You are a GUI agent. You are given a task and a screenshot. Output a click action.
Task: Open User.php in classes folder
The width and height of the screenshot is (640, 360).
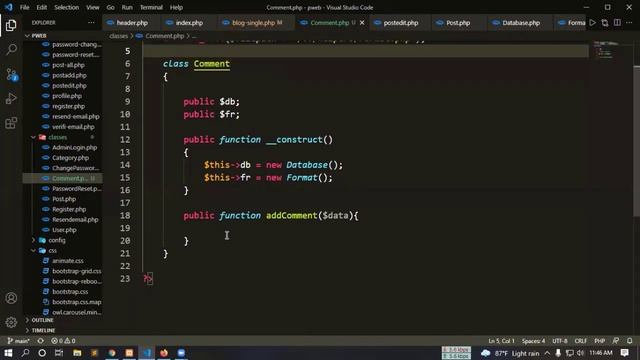(x=63, y=230)
